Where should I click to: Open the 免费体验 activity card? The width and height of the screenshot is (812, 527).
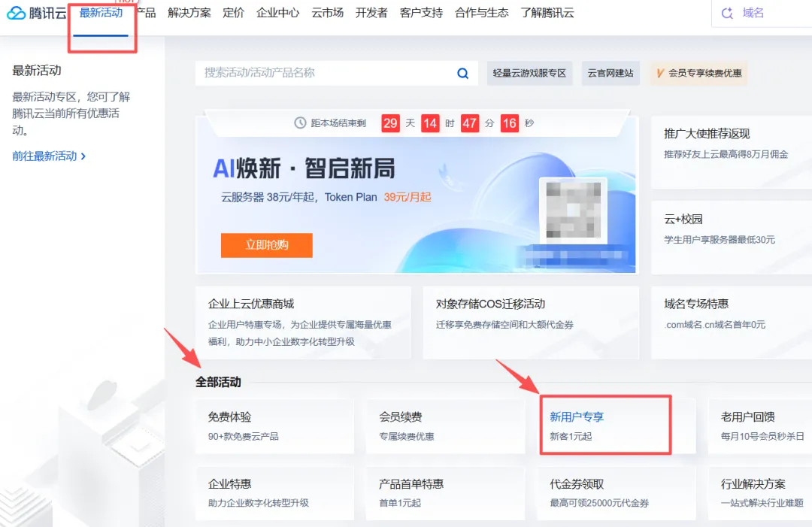275,426
